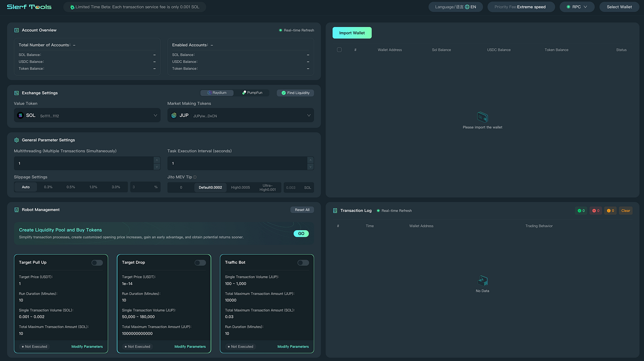Select High 0.0005 Jito tip

tap(240, 187)
